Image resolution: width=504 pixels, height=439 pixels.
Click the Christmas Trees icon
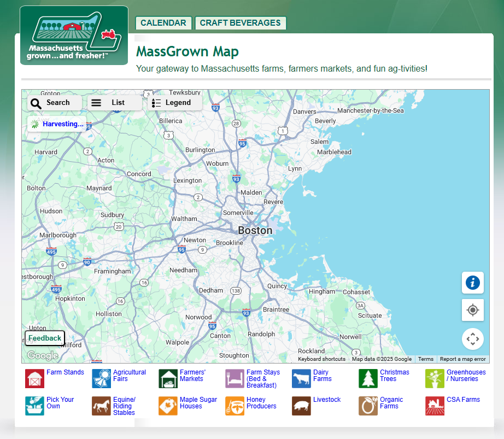click(368, 378)
